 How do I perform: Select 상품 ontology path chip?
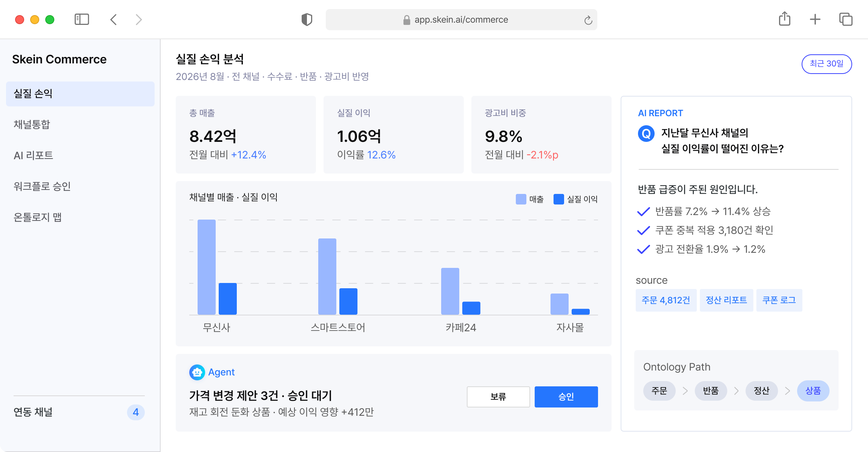click(x=813, y=391)
